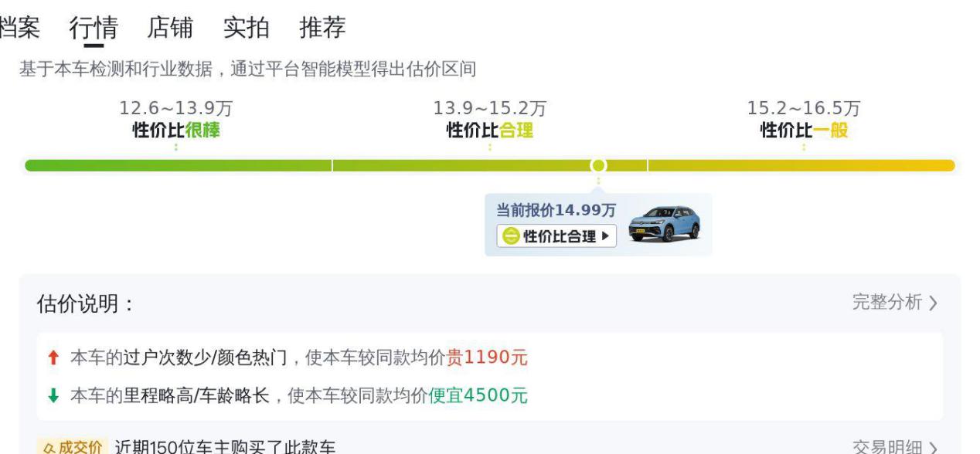The height and width of the screenshot is (454, 980).
Task: Click the circle marker on price bar
Action: [x=597, y=165]
